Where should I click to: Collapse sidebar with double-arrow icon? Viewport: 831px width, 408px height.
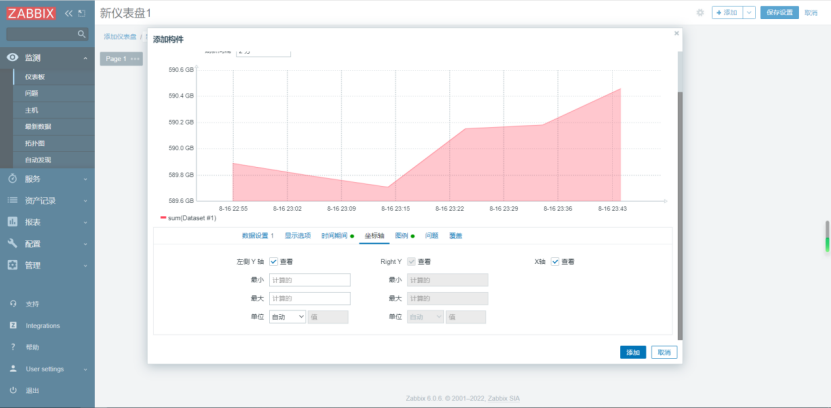point(68,14)
